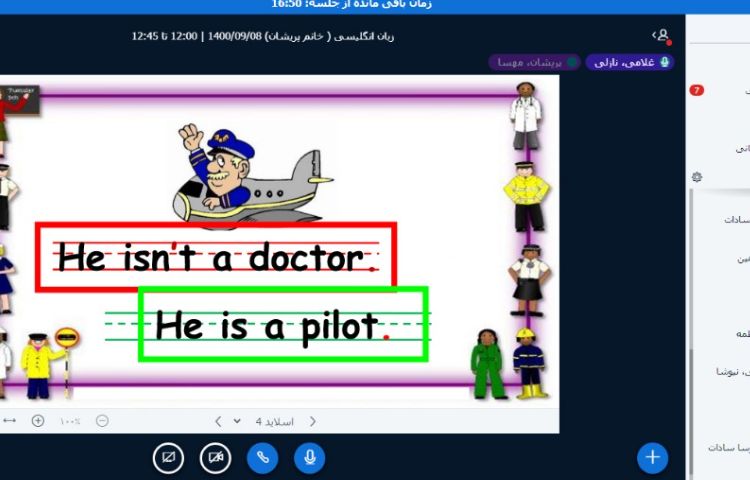This screenshot has width=750, height=480.
Task: Open the users gear settings icon
Action: point(696,177)
